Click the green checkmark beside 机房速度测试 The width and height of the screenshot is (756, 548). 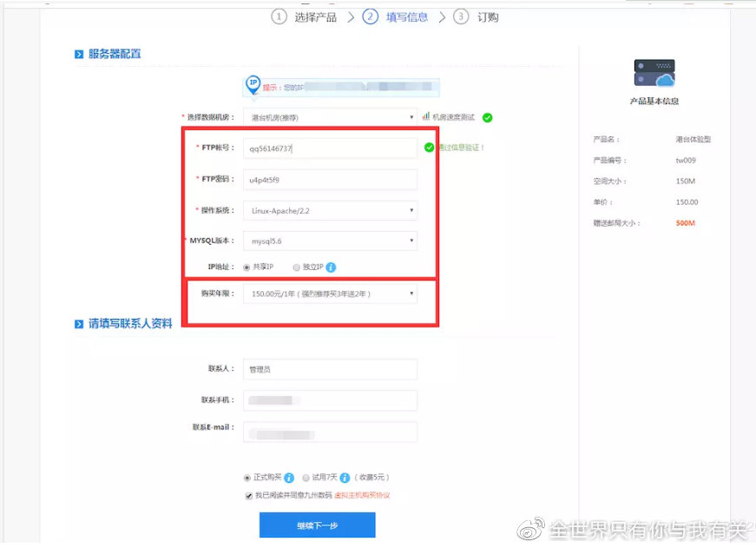point(487,117)
